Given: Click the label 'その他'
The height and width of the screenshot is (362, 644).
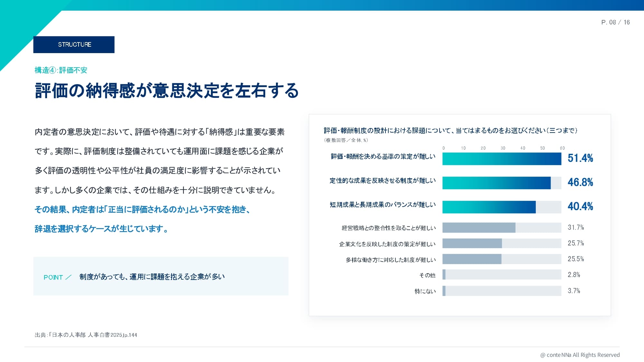Looking at the screenshot, I should [427, 275].
